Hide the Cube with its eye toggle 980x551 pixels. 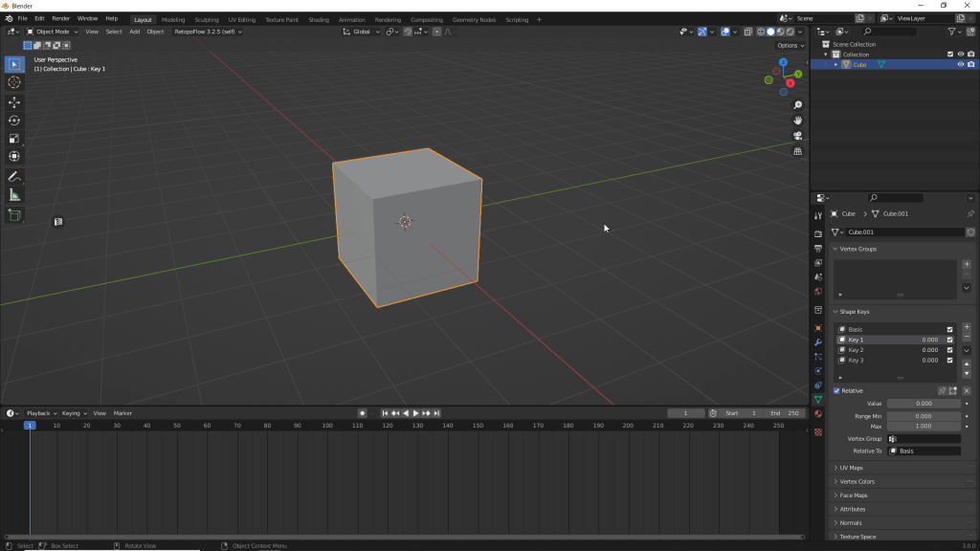coord(961,64)
